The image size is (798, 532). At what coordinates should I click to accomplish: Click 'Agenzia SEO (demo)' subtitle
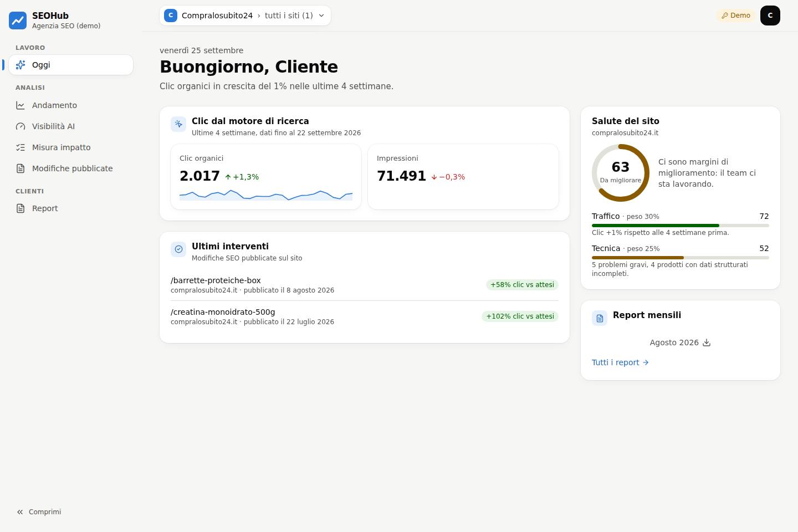[66, 26]
